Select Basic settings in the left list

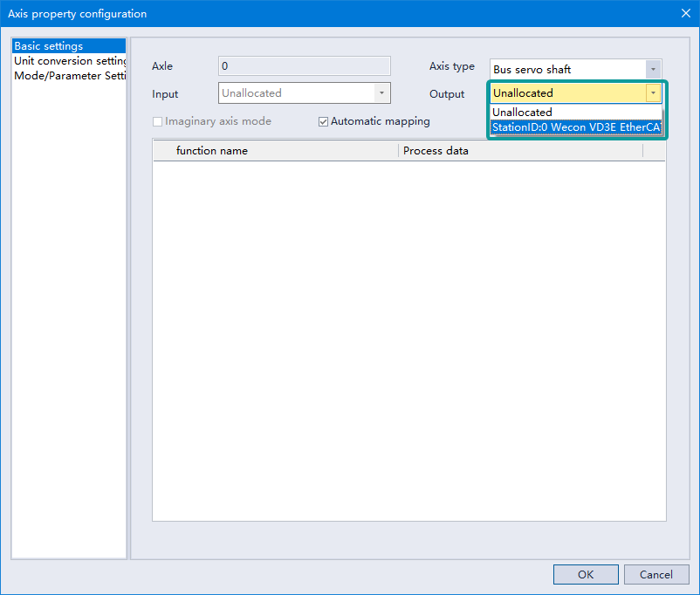(49, 46)
